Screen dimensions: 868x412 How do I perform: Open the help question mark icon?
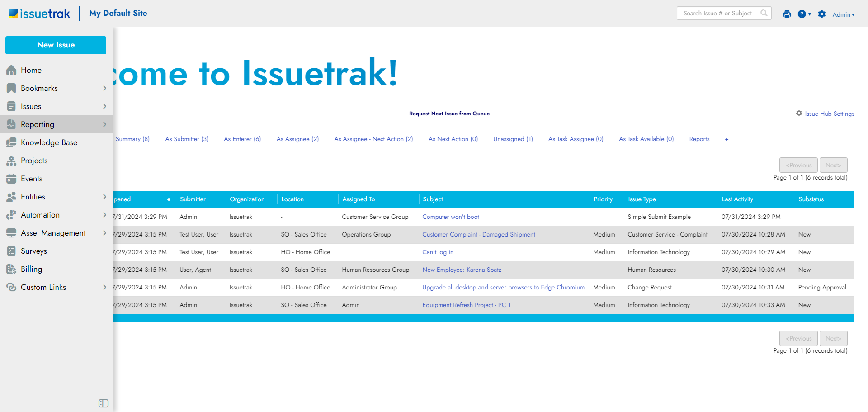802,14
